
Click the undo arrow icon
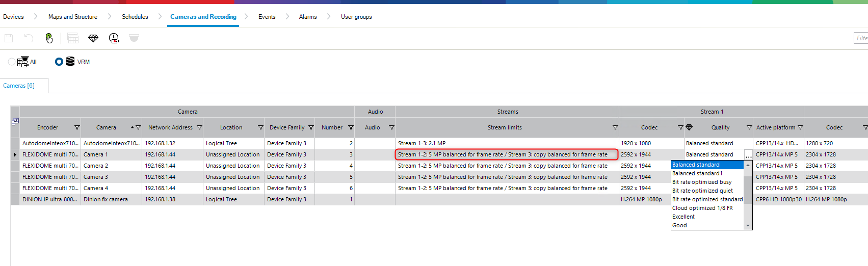coord(29,38)
